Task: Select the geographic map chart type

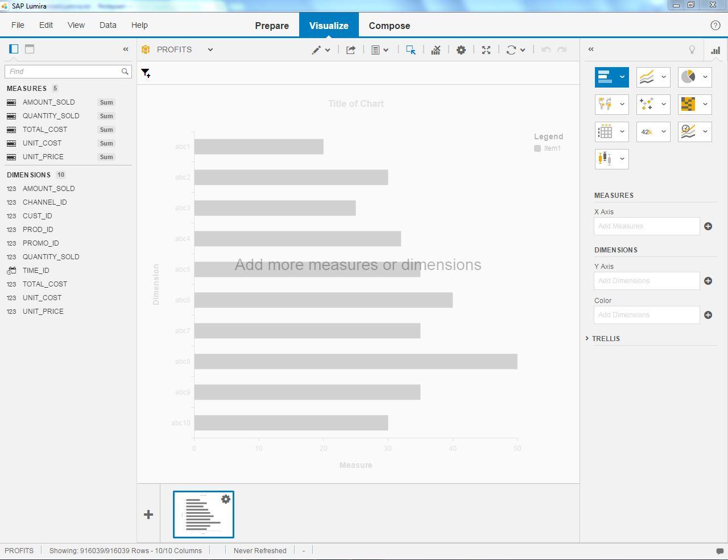Action: coord(605,104)
